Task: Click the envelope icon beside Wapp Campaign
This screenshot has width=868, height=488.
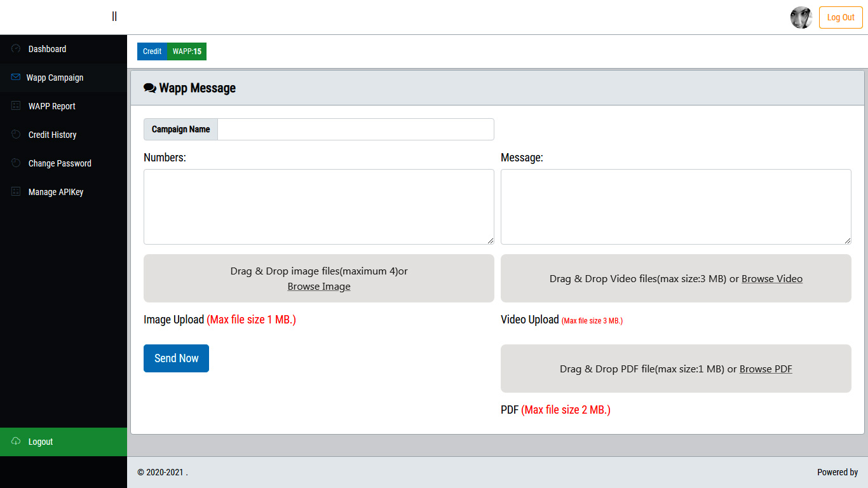Action: tap(15, 78)
